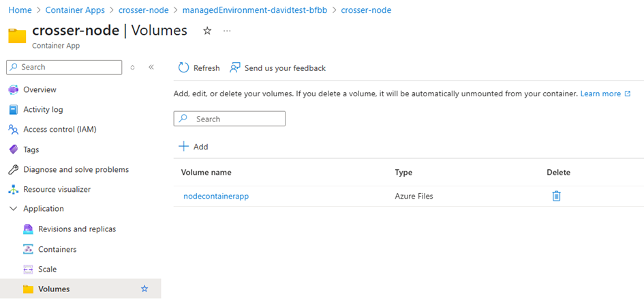The image size is (644, 303).
Task: Click the Home breadcrumb link
Action: (20, 10)
